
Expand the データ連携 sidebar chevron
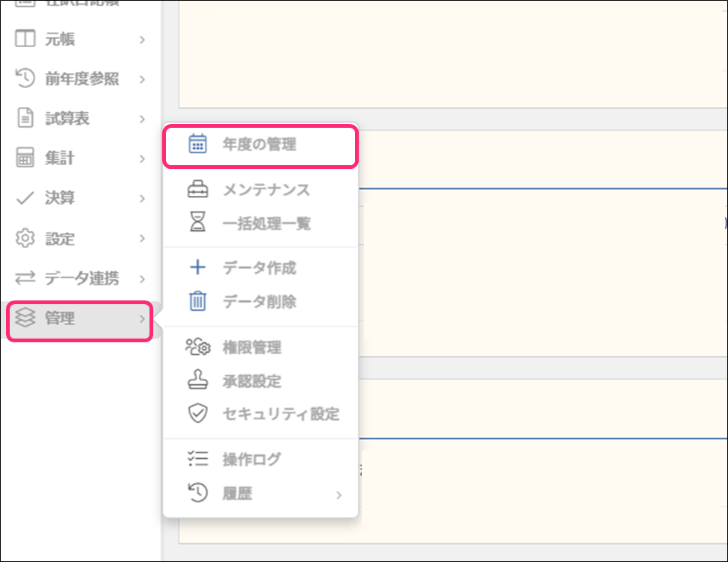[142, 279]
